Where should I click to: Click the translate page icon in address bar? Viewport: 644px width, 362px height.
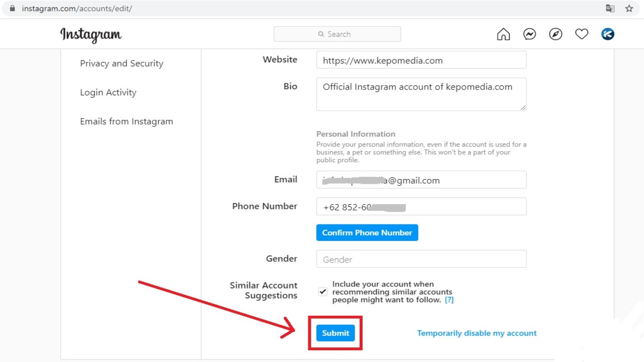[x=610, y=8]
